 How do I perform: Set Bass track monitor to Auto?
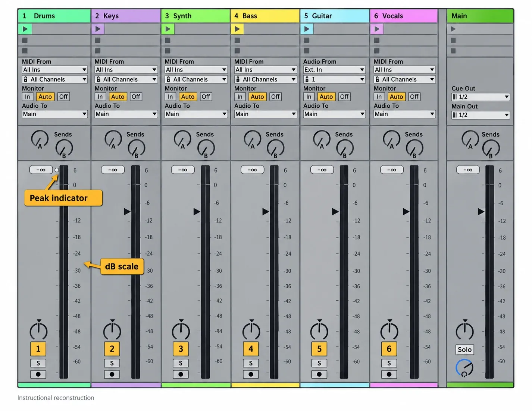(x=257, y=97)
